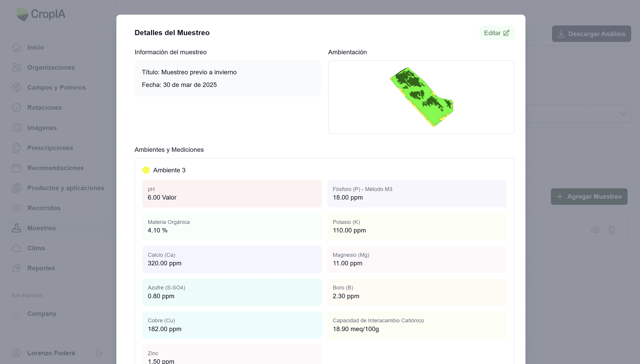Click the Agregar Muestreo button
640x364 pixels.
click(589, 196)
